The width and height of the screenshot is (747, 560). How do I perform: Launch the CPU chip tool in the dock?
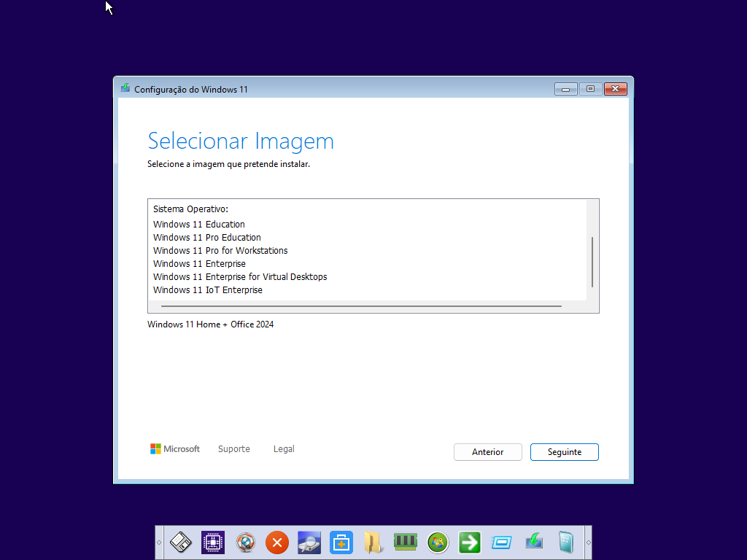tap(213, 542)
